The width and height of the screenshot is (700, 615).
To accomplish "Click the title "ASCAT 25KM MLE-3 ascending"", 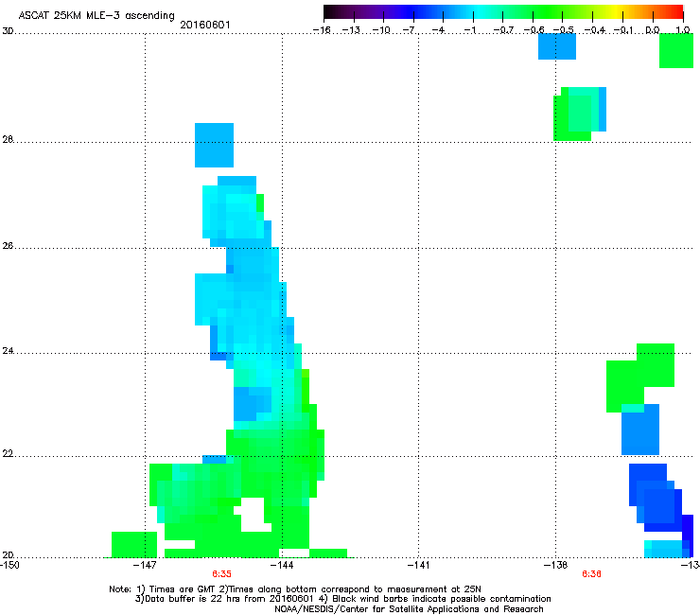I will click(96, 15).
